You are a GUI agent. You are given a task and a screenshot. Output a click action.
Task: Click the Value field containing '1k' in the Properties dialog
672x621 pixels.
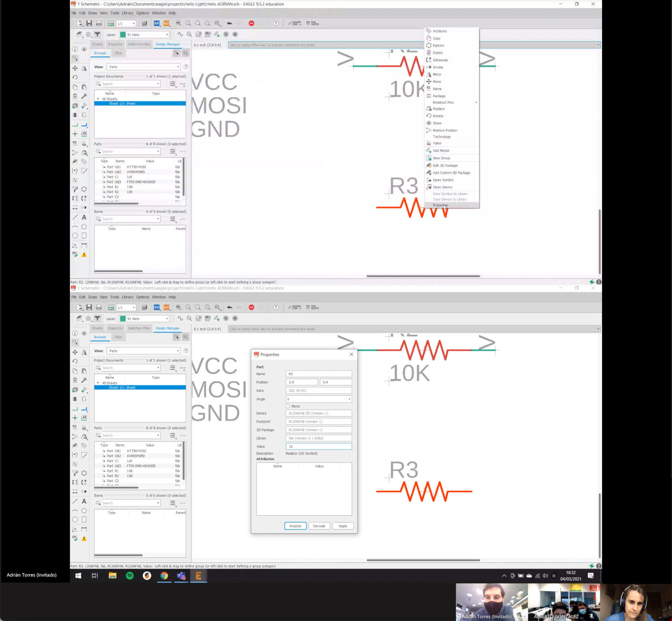click(x=319, y=446)
